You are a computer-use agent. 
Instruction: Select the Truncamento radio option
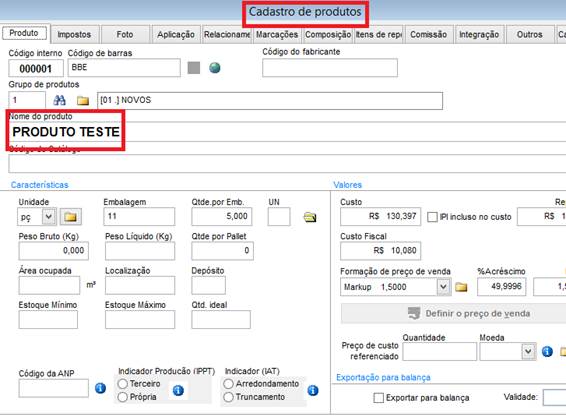[x=228, y=397]
